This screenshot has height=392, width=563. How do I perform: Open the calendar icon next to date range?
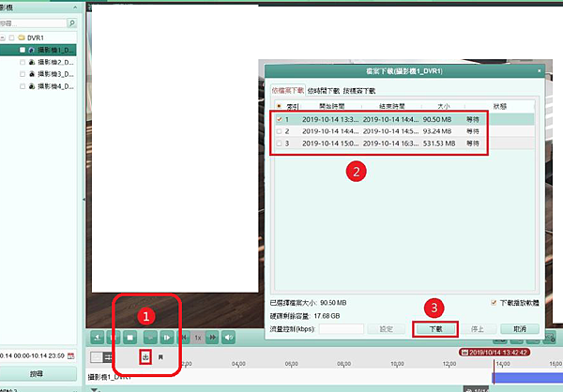[x=71, y=355]
